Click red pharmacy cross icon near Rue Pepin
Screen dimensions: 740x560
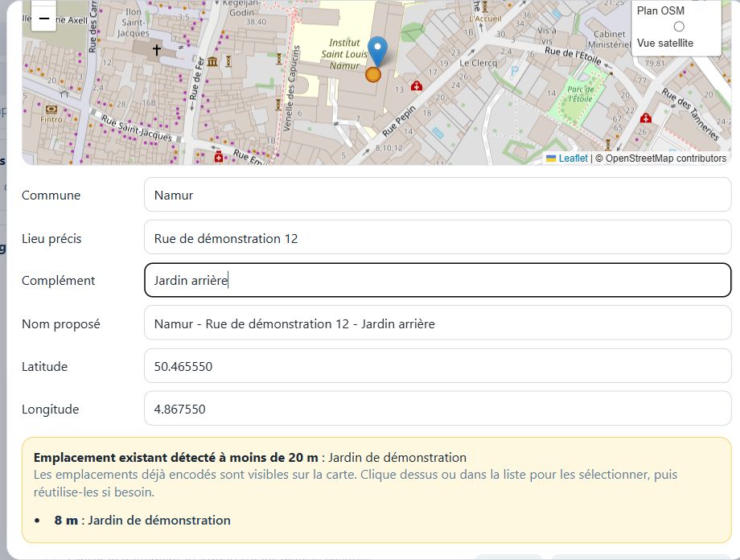coord(417,86)
